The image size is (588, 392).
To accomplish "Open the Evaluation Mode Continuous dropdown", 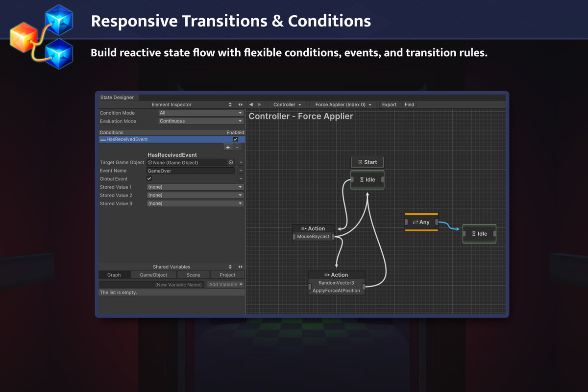I will (201, 121).
